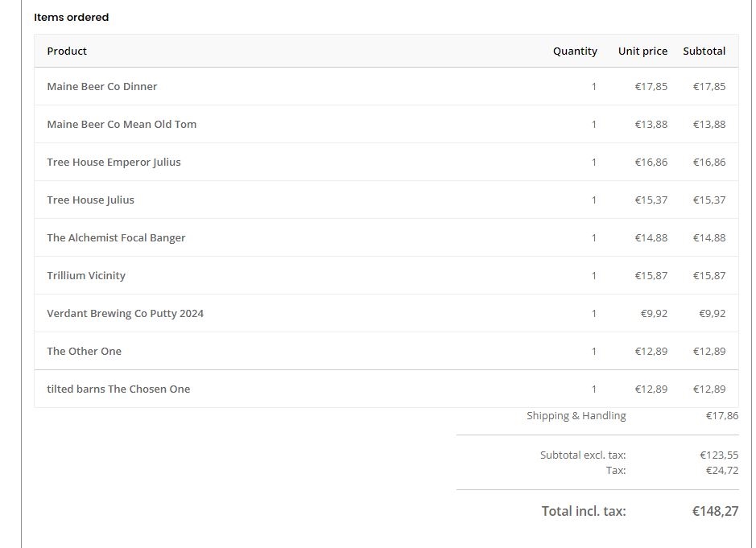Viewport: 756px width, 548px height.
Task: Click the Quantity column header
Action: (575, 51)
